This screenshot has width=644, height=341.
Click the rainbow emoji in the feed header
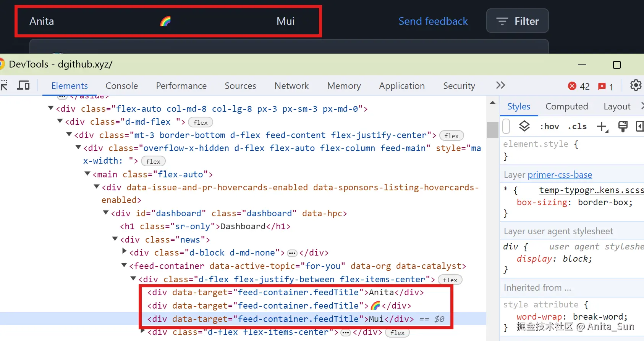click(165, 21)
